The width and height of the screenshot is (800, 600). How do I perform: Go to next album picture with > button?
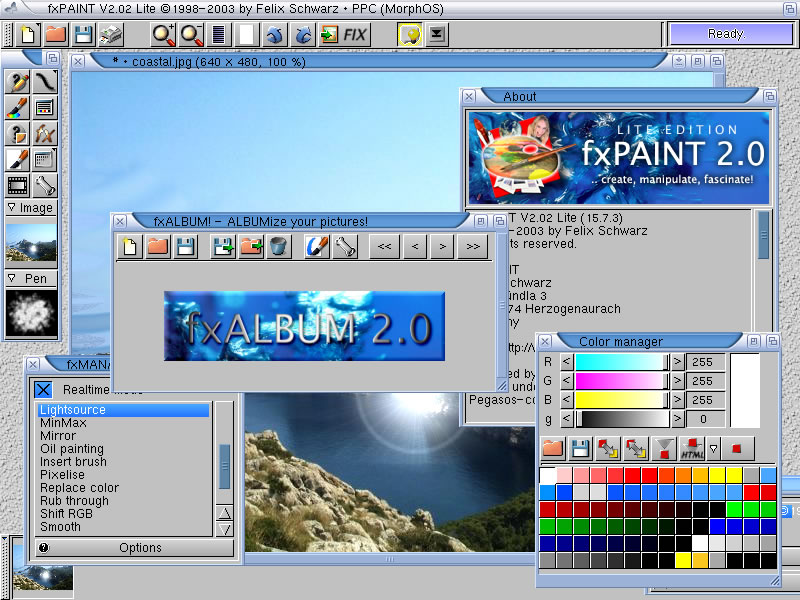tap(442, 247)
